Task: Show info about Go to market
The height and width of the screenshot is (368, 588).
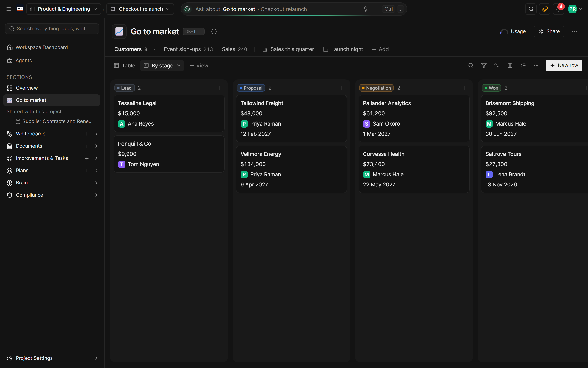Action: [x=214, y=31]
